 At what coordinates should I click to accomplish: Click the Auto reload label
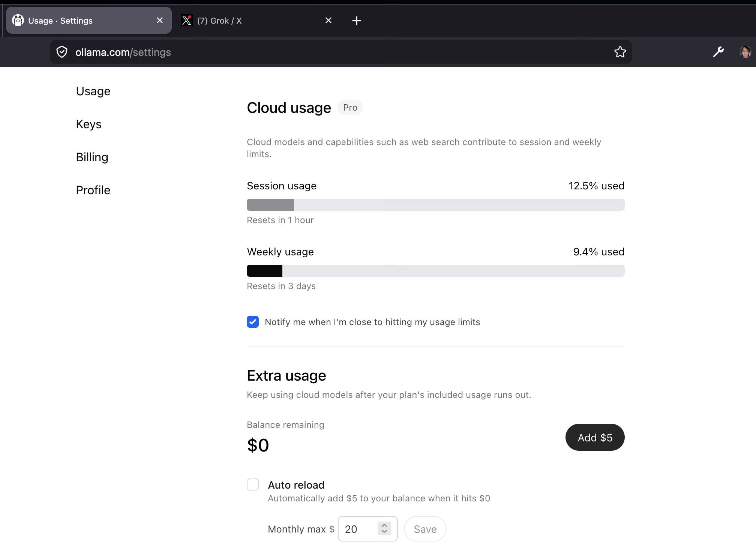tap(296, 485)
